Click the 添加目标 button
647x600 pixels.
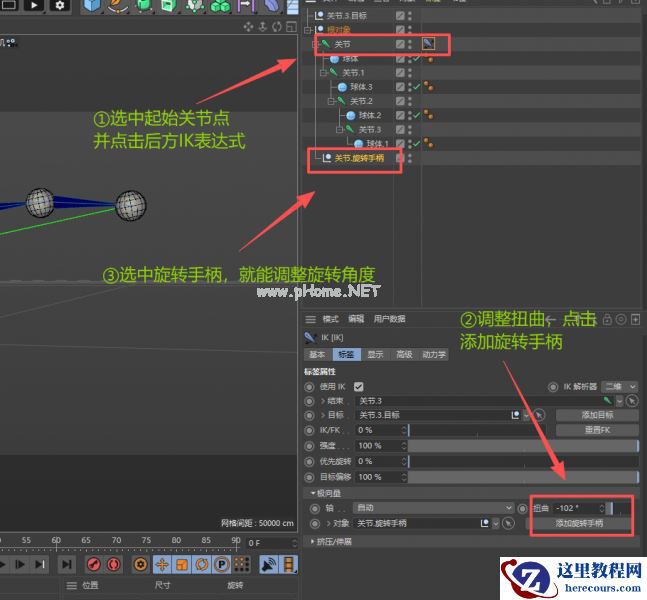[x=597, y=415]
